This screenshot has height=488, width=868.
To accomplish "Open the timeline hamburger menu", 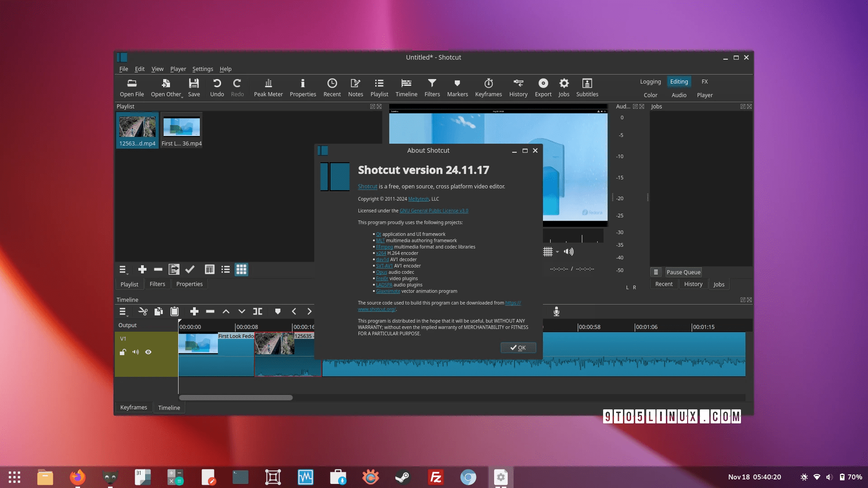I will click(x=123, y=311).
